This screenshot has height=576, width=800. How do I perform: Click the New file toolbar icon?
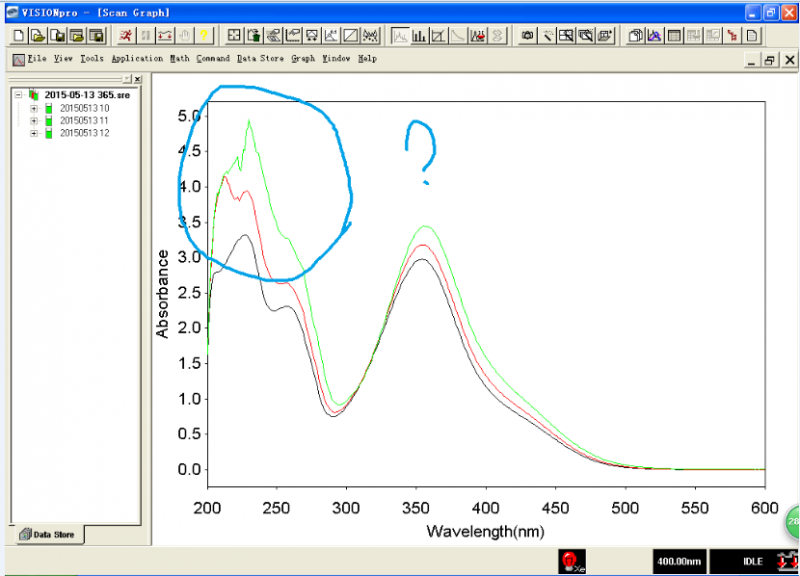point(18,35)
